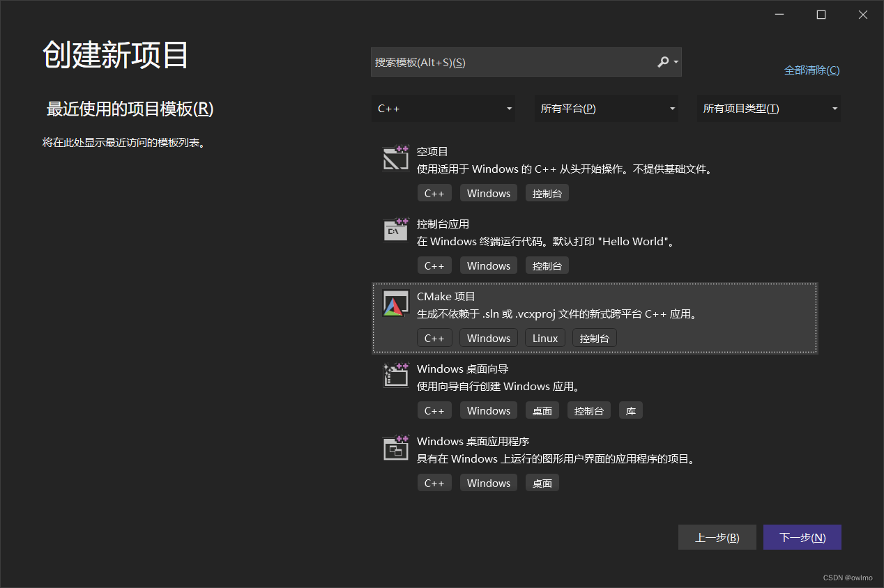Click the Windows 桌面向导 wizard template icon

point(395,376)
